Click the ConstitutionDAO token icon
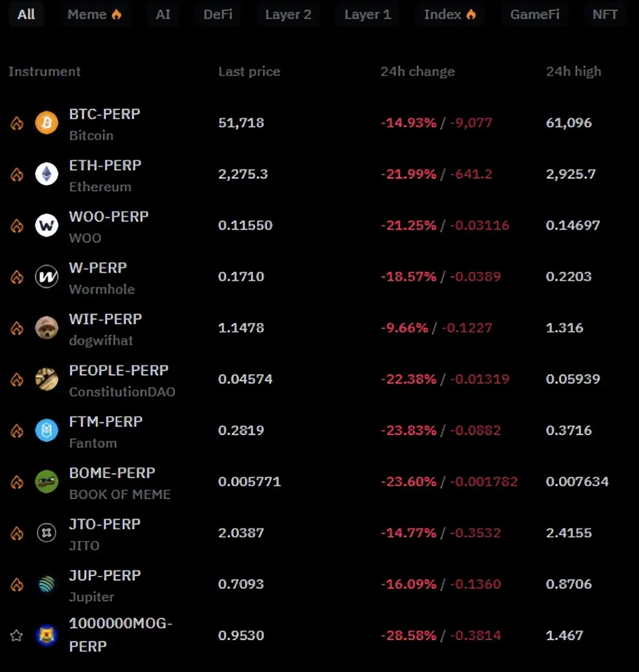Viewport: 639px width, 672px height. pyautogui.click(x=46, y=379)
